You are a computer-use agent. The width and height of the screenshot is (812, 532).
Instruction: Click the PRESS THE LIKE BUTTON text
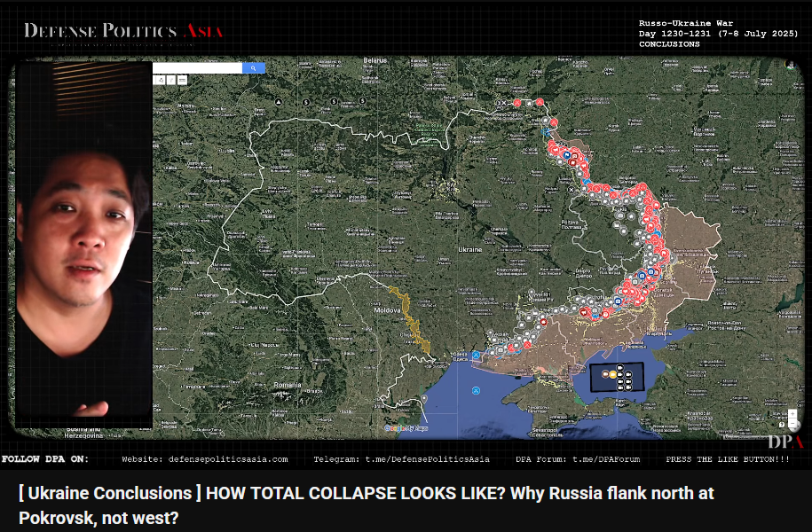coord(728,459)
